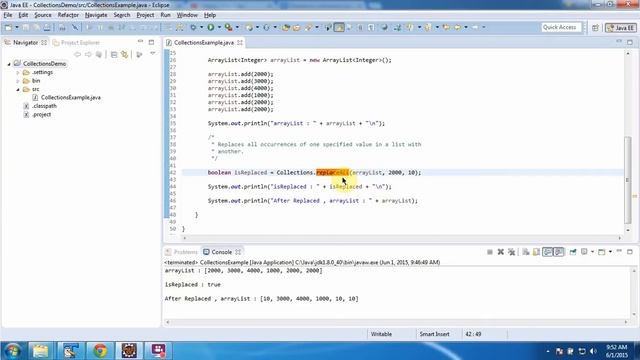Maximize the editor area

pyautogui.click(x=630, y=42)
